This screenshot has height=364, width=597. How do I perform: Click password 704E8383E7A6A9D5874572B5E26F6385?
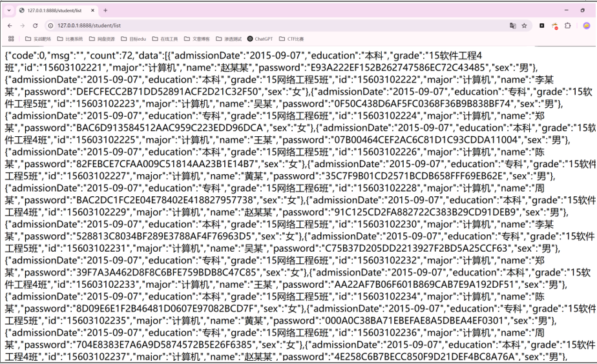[x=165, y=345]
